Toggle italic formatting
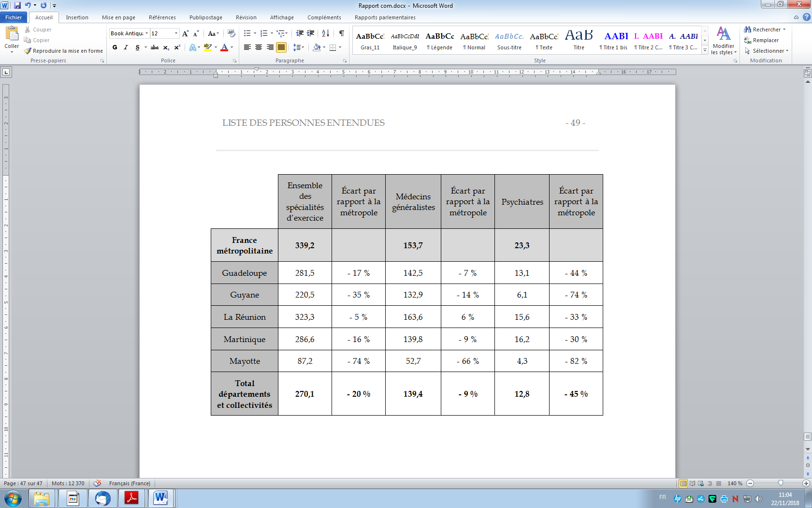812x508 pixels. click(x=126, y=47)
